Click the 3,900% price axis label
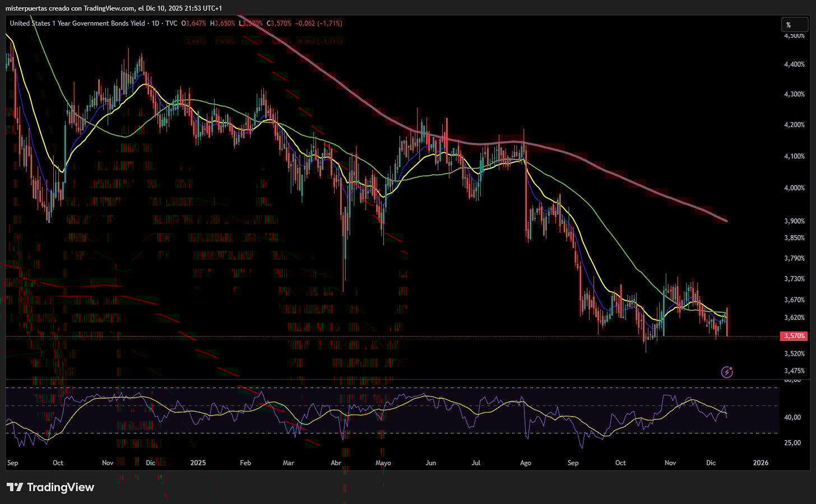Viewport: 816px width, 504px height. (x=794, y=221)
